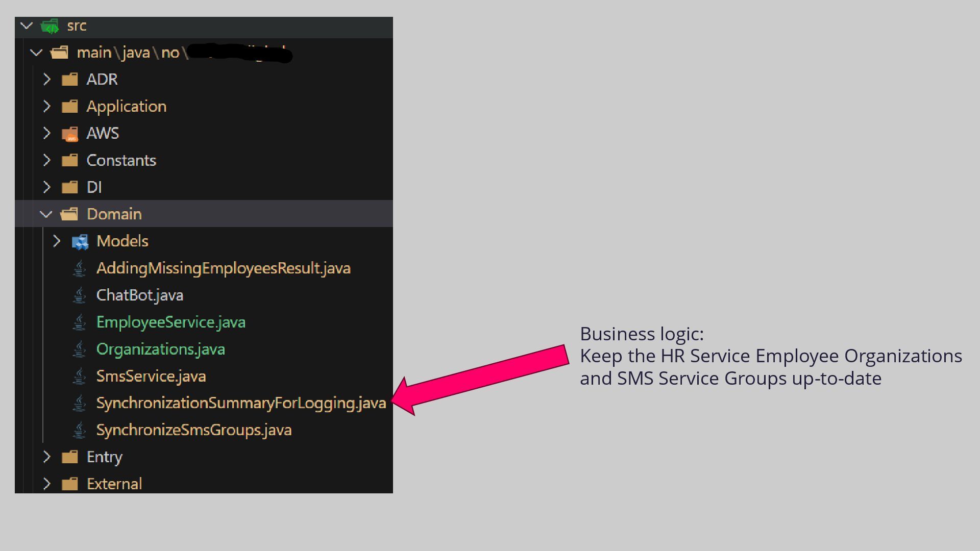This screenshot has width=980, height=551.
Task: Collapse the Domain folder chevron
Action: pos(46,214)
